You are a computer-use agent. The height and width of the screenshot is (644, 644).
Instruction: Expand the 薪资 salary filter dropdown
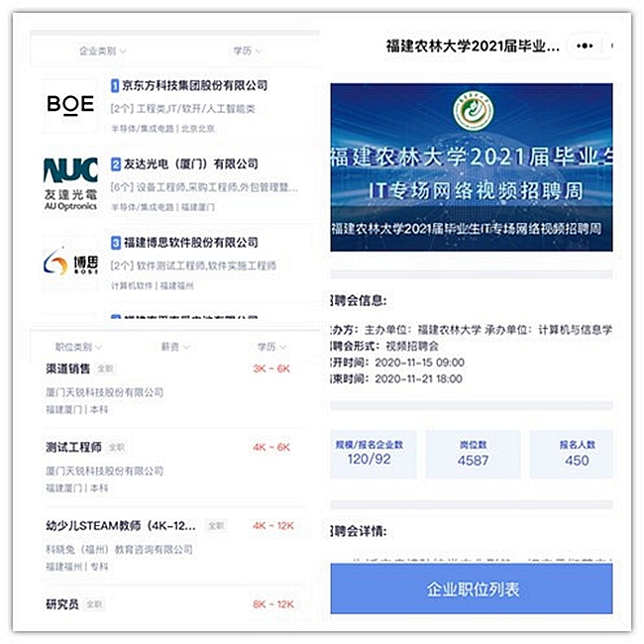click(175, 347)
